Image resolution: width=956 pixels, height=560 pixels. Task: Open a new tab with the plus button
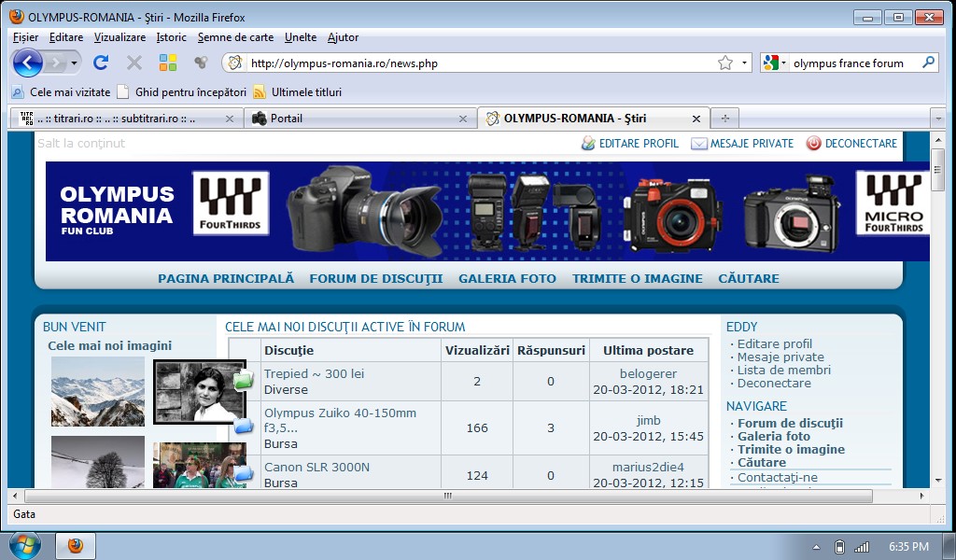coord(724,119)
